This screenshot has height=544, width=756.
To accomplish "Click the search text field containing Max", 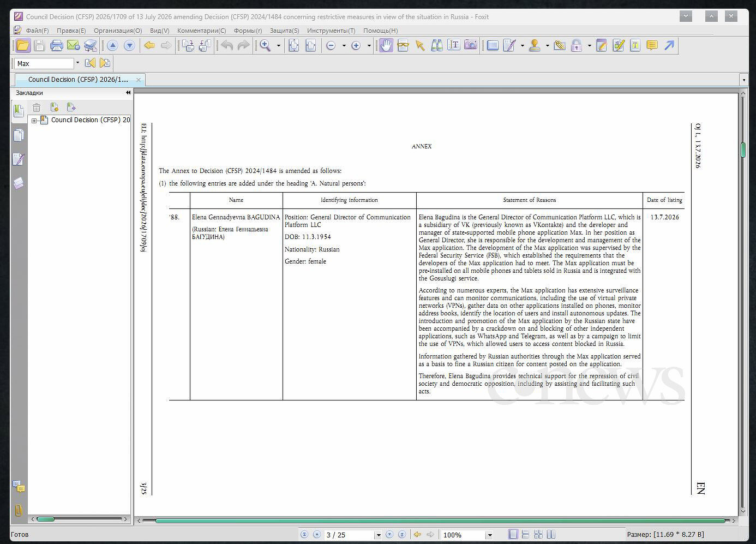I will pyautogui.click(x=44, y=63).
